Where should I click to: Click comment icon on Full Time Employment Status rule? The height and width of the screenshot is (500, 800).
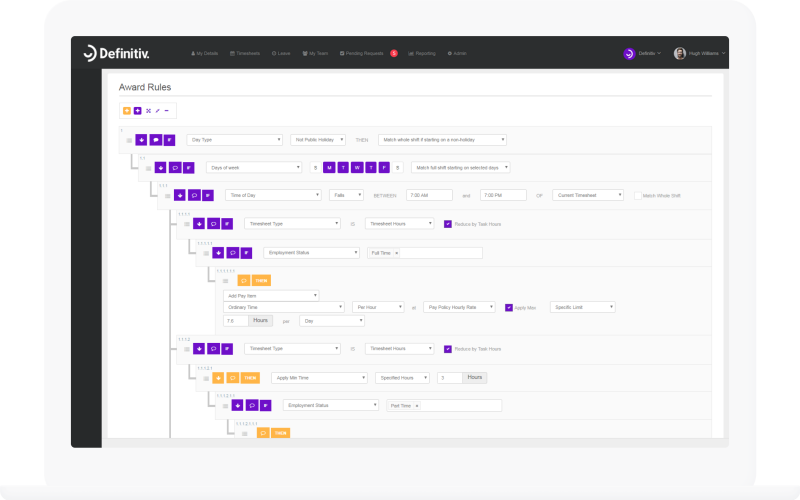point(233,253)
